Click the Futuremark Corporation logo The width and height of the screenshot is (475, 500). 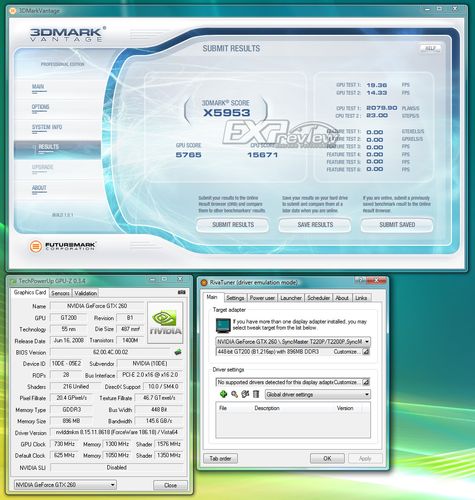[x=63, y=246]
